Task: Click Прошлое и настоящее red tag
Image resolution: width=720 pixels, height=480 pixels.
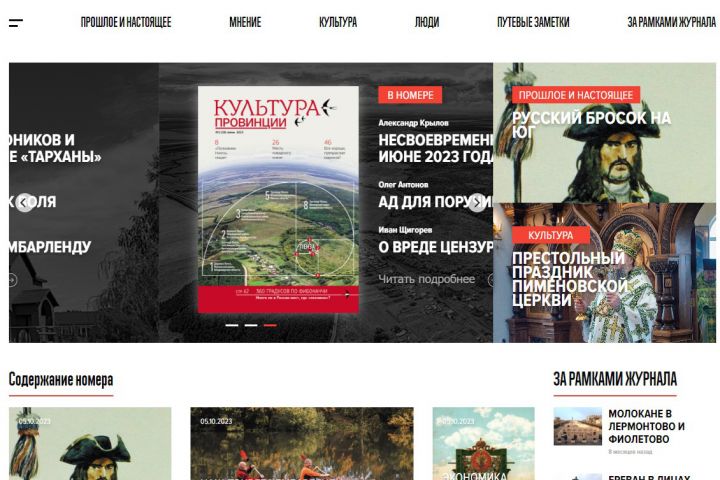Action: click(576, 95)
